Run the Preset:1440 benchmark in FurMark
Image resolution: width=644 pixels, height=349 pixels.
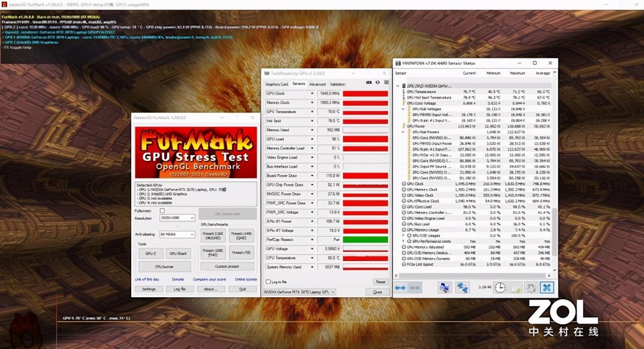(x=242, y=235)
